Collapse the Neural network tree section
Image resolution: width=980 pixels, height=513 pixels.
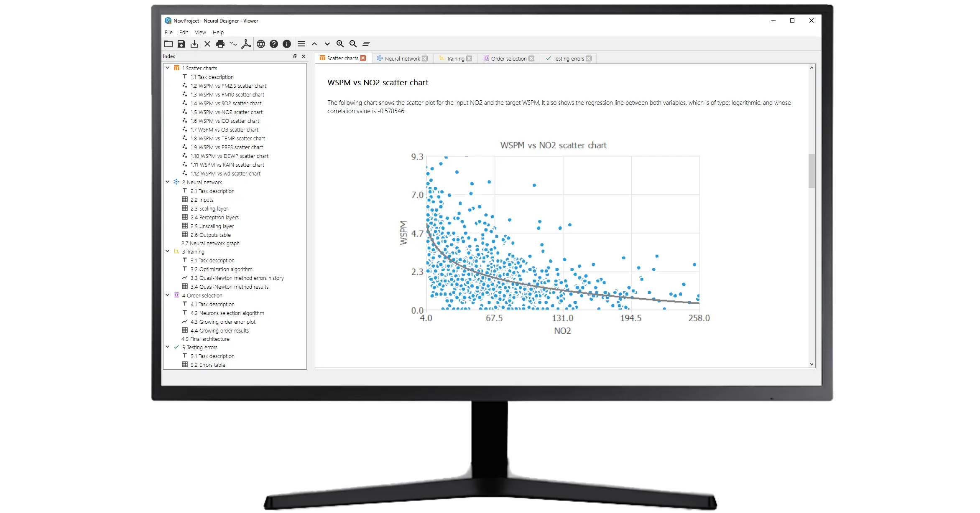coord(167,182)
